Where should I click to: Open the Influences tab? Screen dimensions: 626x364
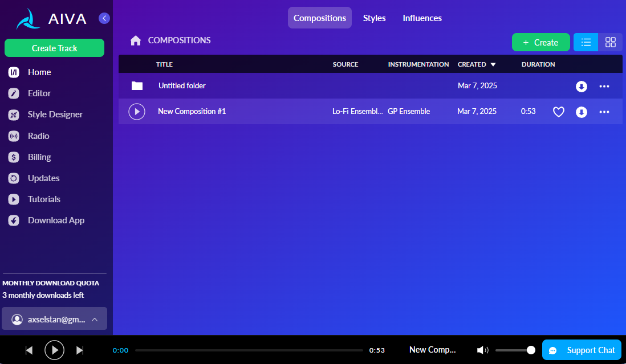click(x=422, y=18)
